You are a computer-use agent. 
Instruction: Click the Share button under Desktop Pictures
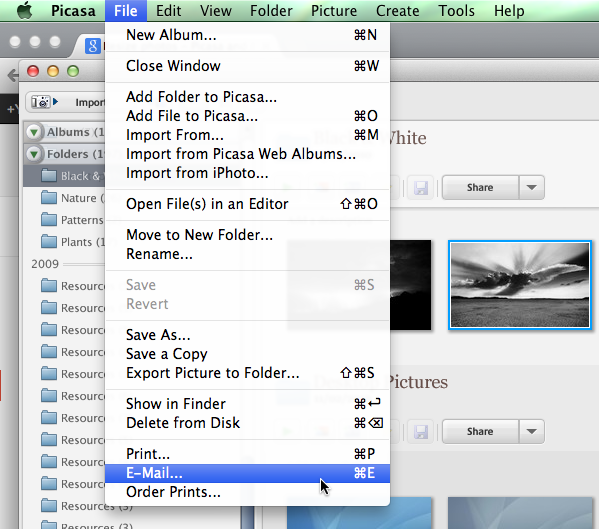[x=481, y=432]
